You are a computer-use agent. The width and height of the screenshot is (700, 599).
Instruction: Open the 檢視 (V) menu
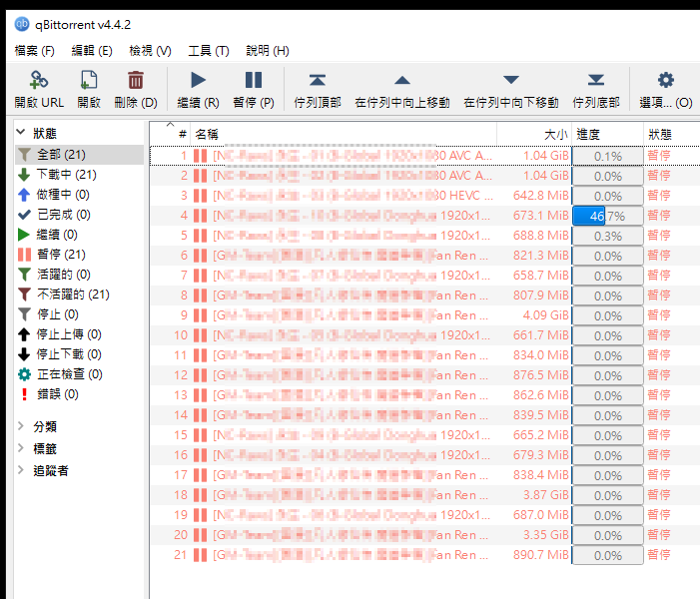coord(150,51)
